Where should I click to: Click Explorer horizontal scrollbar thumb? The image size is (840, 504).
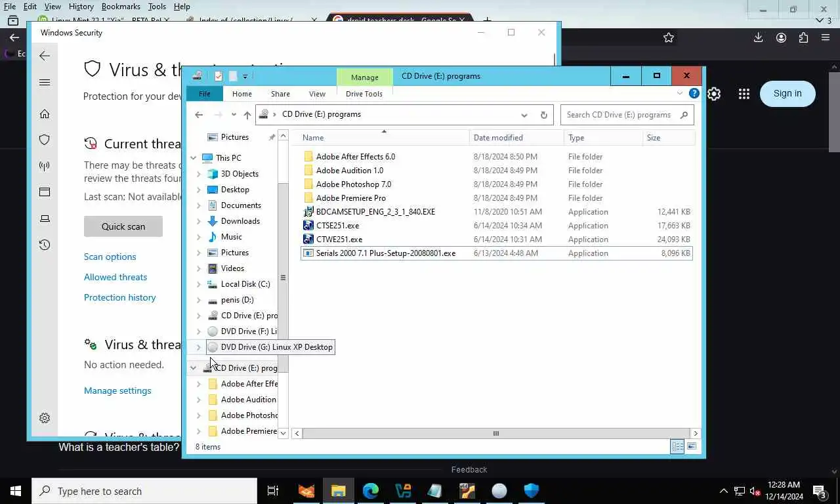(x=496, y=433)
